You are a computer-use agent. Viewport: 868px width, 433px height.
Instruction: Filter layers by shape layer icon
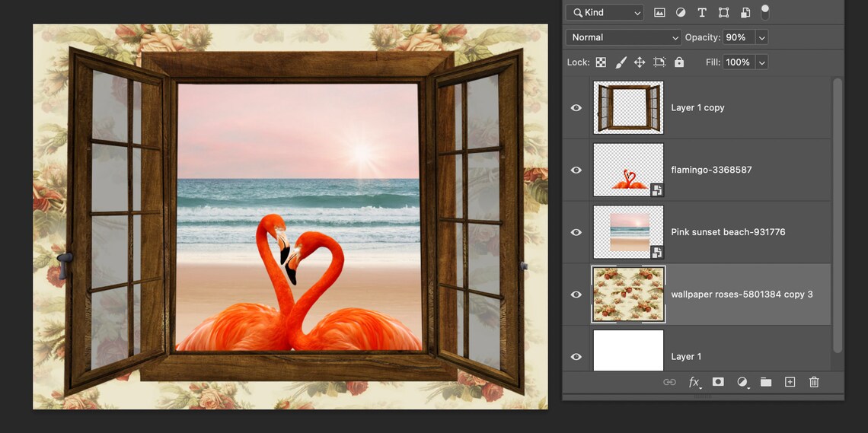tap(723, 12)
